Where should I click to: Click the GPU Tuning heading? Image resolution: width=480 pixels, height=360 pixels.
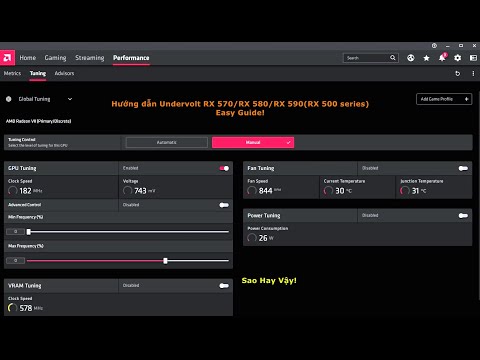pyautogui.click(x=22, y=168)
